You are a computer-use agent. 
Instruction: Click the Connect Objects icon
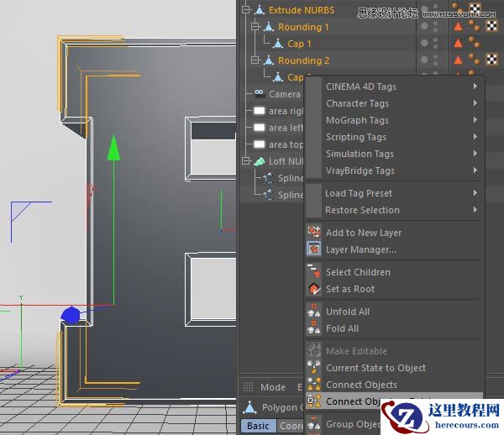click(314, 385)
